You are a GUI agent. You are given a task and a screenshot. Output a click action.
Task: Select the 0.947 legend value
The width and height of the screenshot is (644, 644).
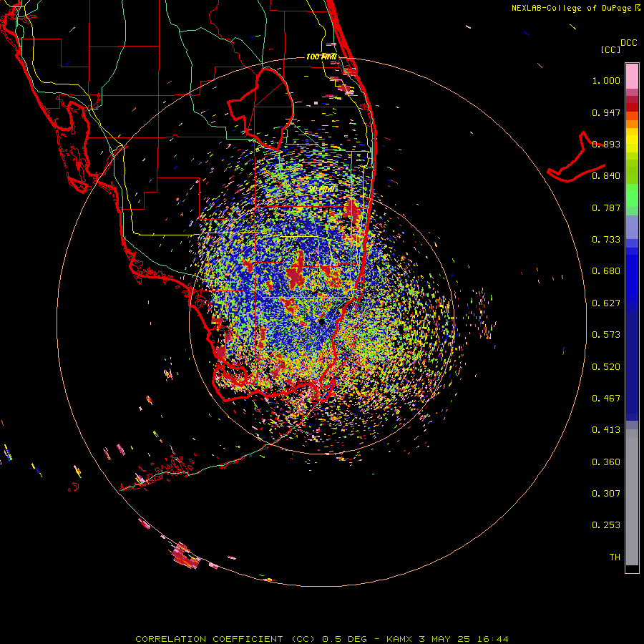[x=606, y=112]
